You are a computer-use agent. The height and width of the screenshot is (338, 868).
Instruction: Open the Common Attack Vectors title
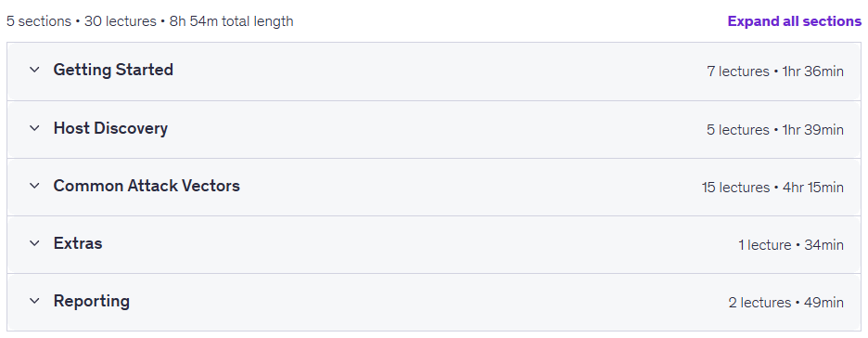147,186
